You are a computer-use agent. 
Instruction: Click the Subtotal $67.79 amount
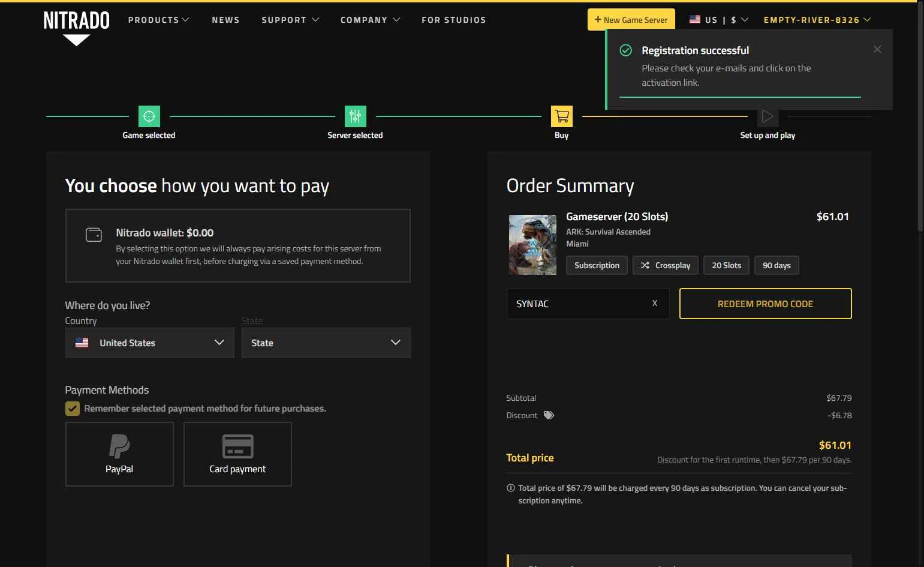839,398
